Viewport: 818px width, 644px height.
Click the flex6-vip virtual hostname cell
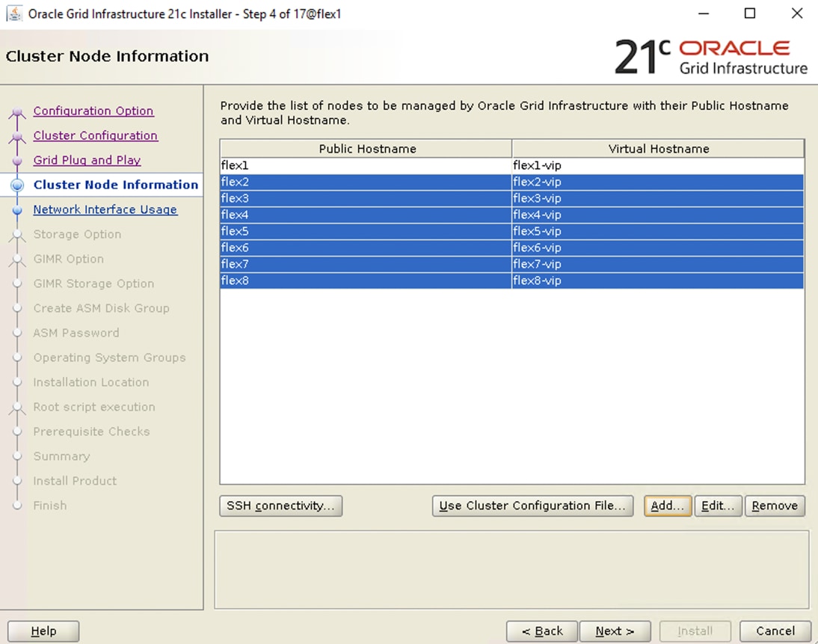pos(658,248)
